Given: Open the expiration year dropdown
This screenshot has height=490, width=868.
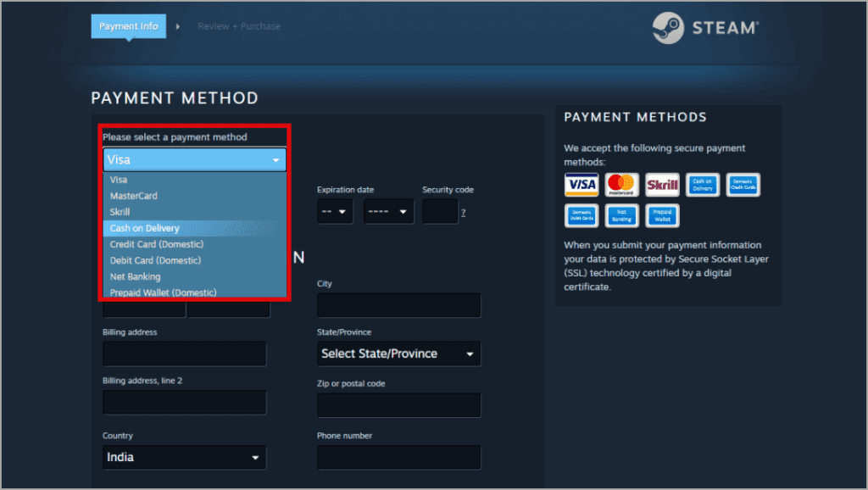Looking at the screenshot, I should (x=388, y=211).
